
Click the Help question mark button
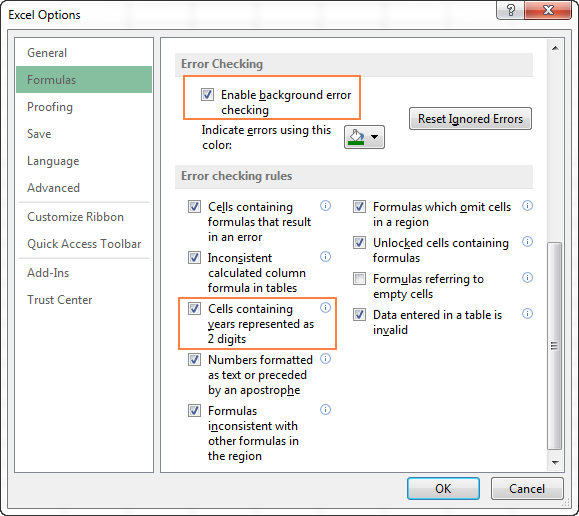(511, 10)
